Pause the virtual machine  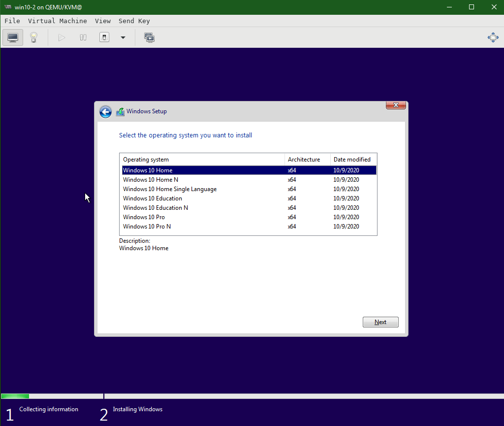(83, 37)
